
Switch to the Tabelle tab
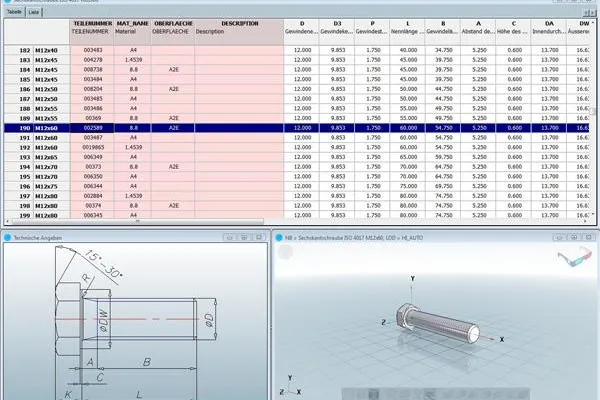point(14,12)
